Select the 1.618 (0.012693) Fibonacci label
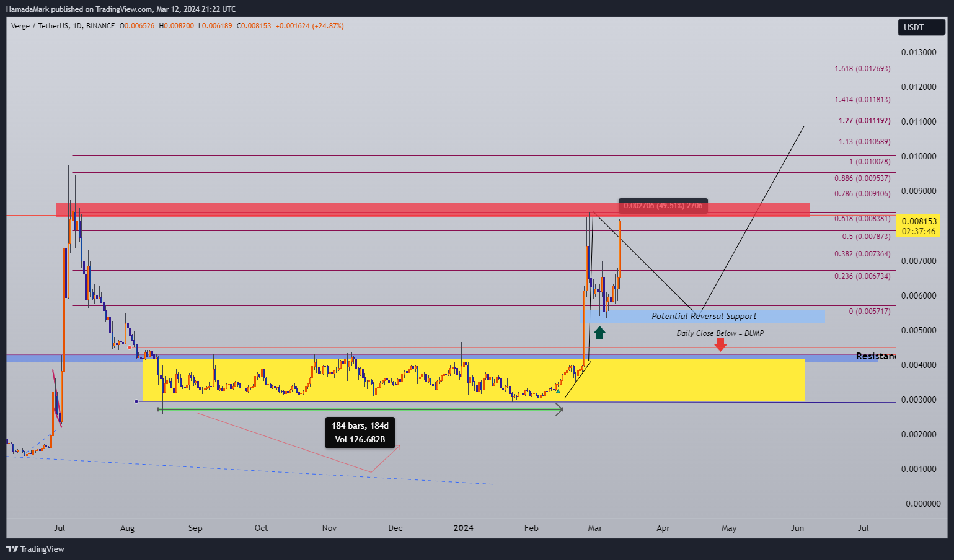Screen dimensions: 954x560 (862, 68)
